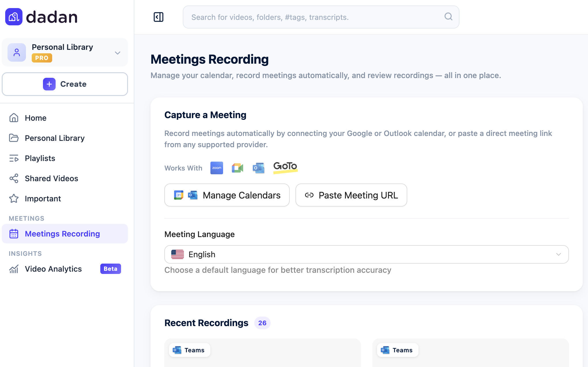
Task: Select Shared Videos in the sidebar
Action: (x=65, y=178)
